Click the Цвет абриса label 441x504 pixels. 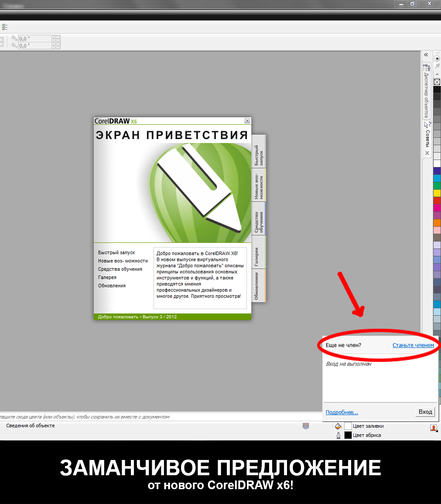click(x=367, y=435)
